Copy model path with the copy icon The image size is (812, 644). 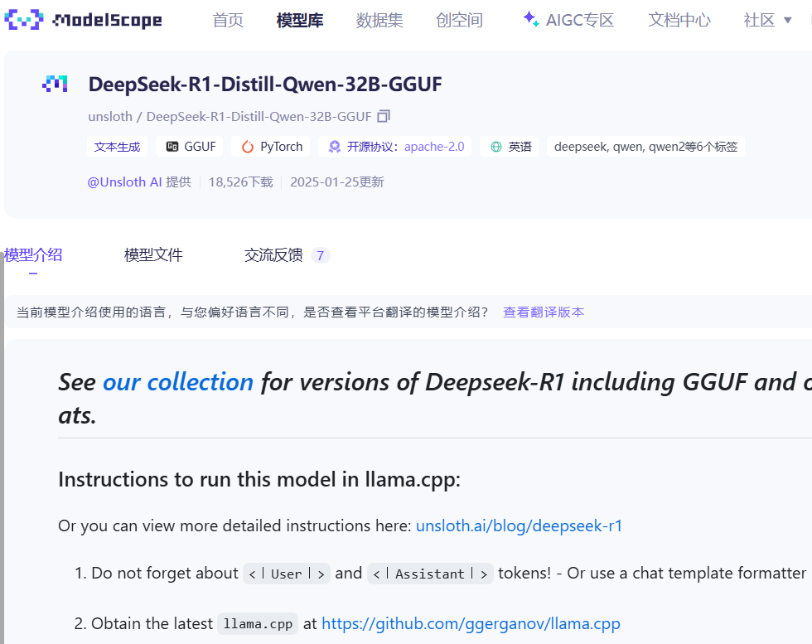point(384,116)
